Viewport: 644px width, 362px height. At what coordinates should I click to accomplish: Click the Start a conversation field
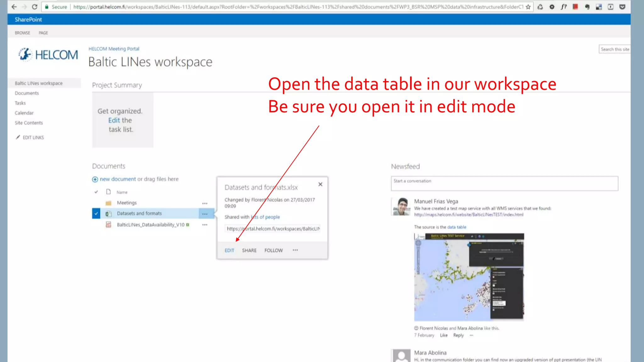504,183
